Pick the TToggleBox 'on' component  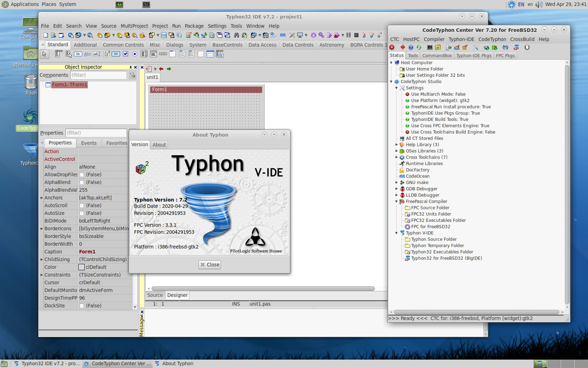pyautogui.click(x=116, y=54)
